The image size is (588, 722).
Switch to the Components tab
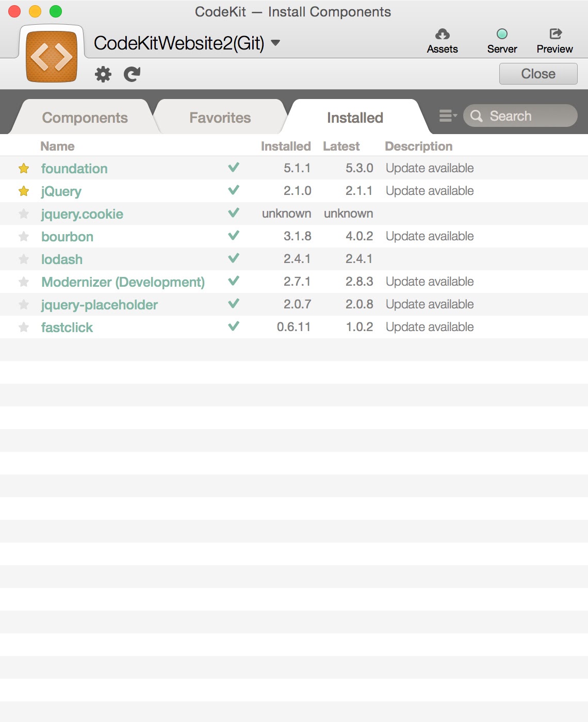point(85,118)
